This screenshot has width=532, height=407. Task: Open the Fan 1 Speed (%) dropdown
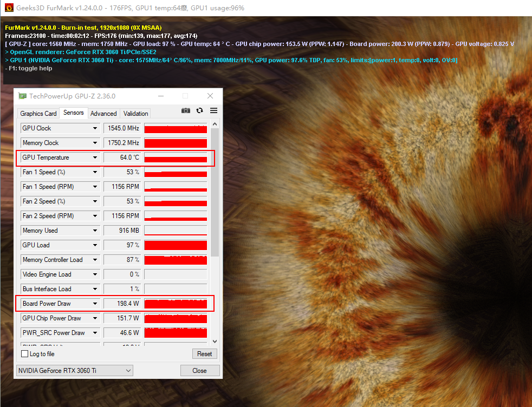[x=95, y=172]
